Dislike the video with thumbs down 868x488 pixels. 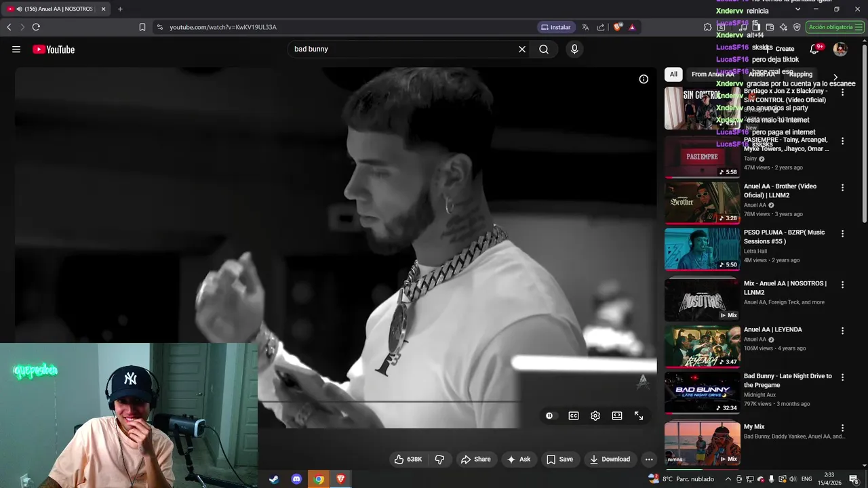coord(439,460)
